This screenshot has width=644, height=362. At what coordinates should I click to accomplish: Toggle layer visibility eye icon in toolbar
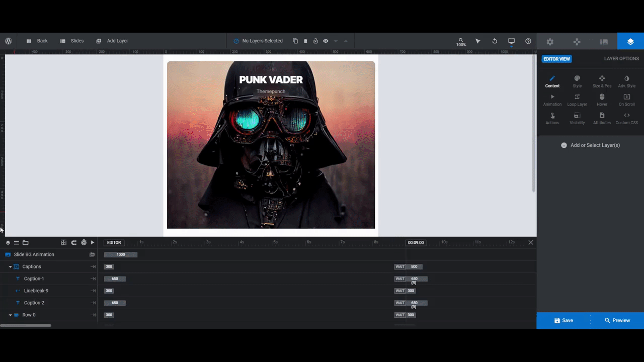tap(326, 41)
